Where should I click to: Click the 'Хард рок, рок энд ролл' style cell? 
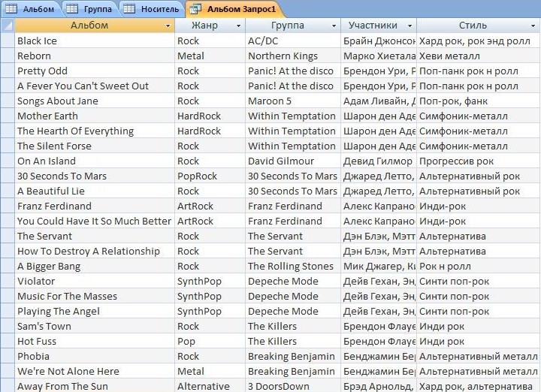(x=478, y=41)
